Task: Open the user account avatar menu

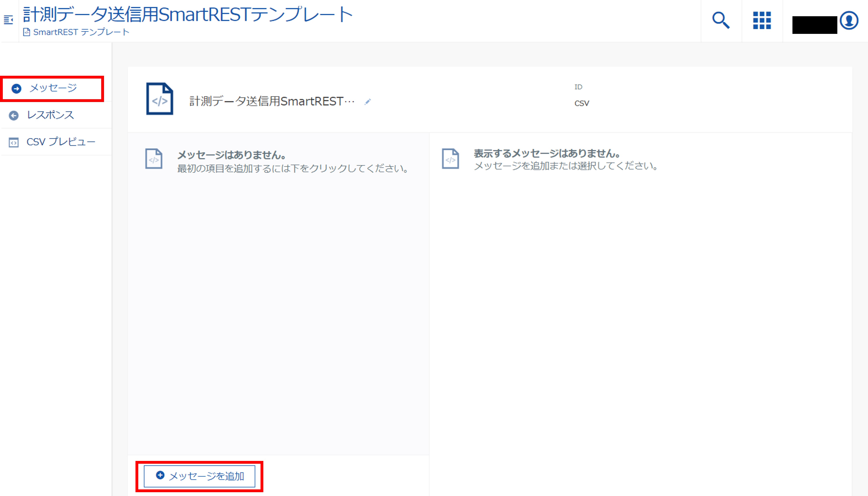Action: click(x=849, y=20)
